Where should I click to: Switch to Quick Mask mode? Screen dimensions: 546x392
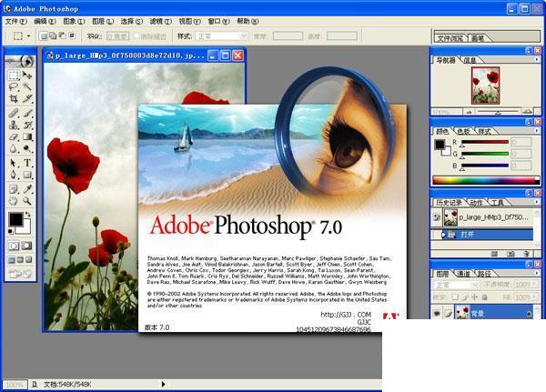[x=26, y=246]
